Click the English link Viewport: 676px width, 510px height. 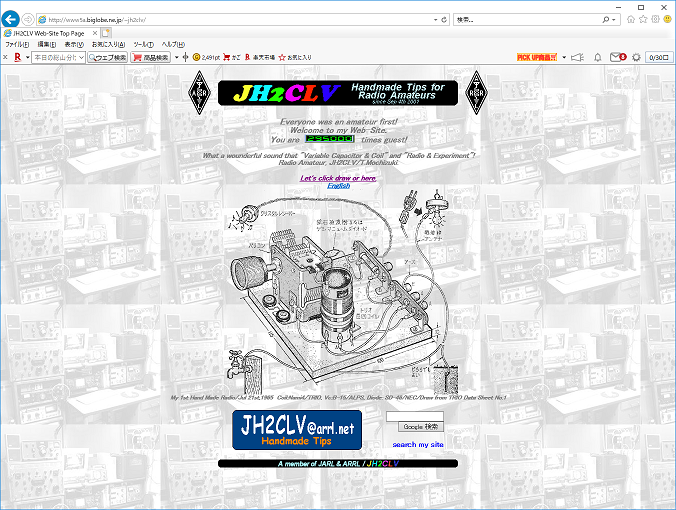pyautogui.click(x=338, y=186)
